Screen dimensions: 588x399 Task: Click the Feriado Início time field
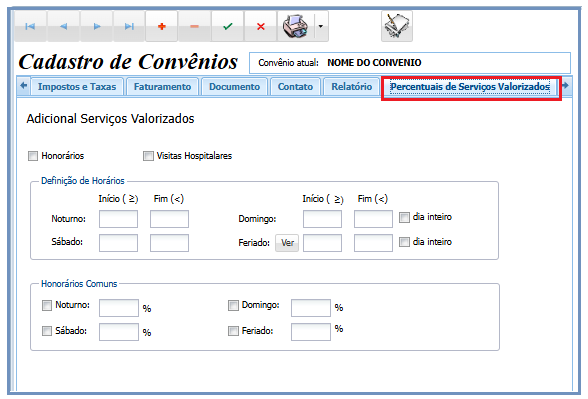pos(322,243)
